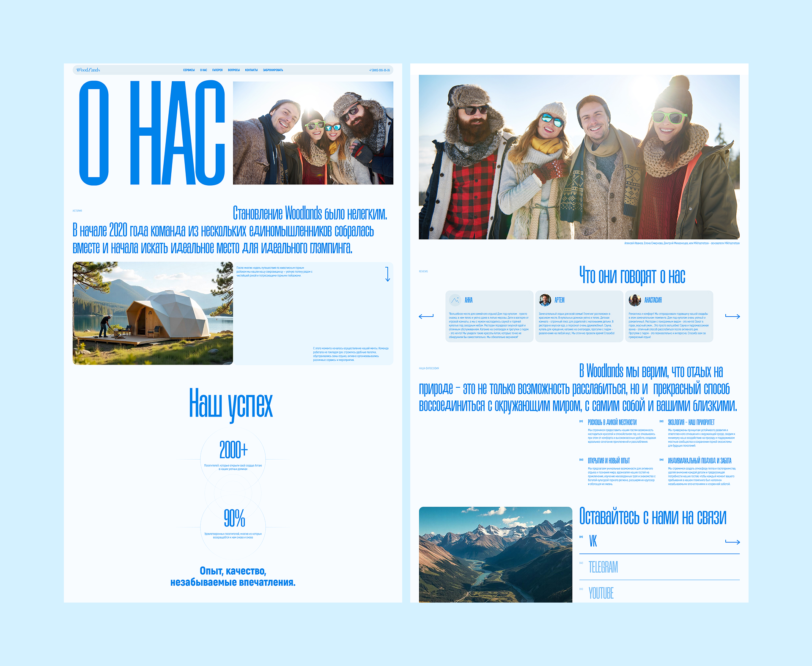Click Anna's placeholder avatar icon
Image resolution: width=812 pixels, height=666 pixels.
[455, 300]
